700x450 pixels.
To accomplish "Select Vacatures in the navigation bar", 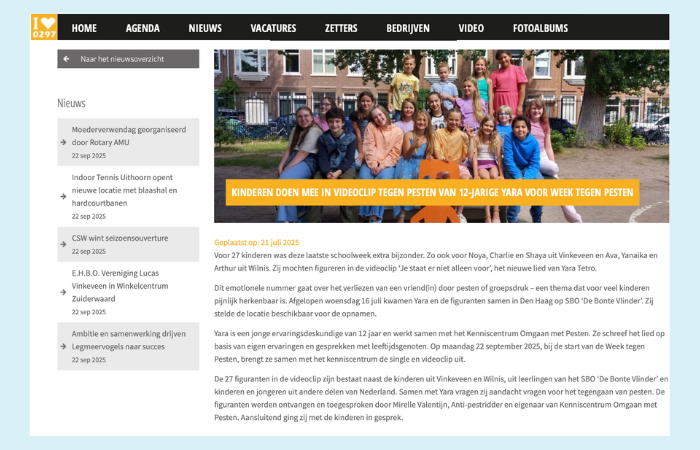I will click(273, 28).
